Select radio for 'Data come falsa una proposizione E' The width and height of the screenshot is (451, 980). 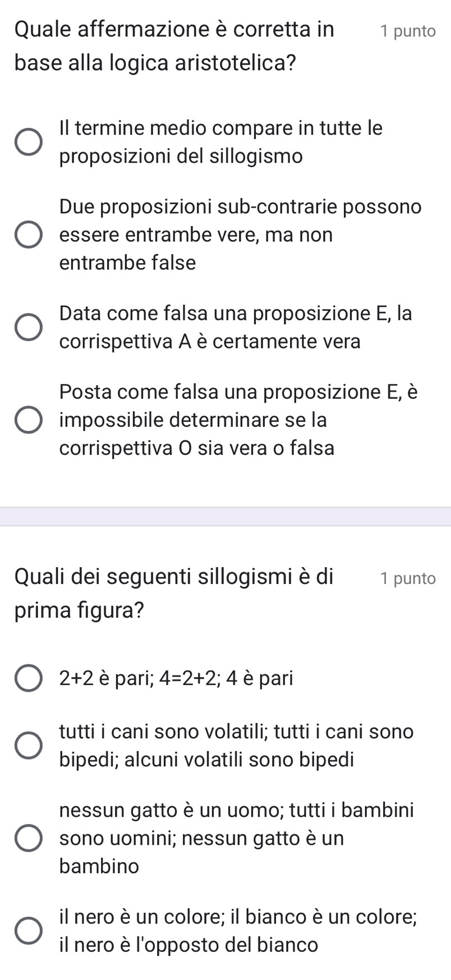click(x=28, y=328)
